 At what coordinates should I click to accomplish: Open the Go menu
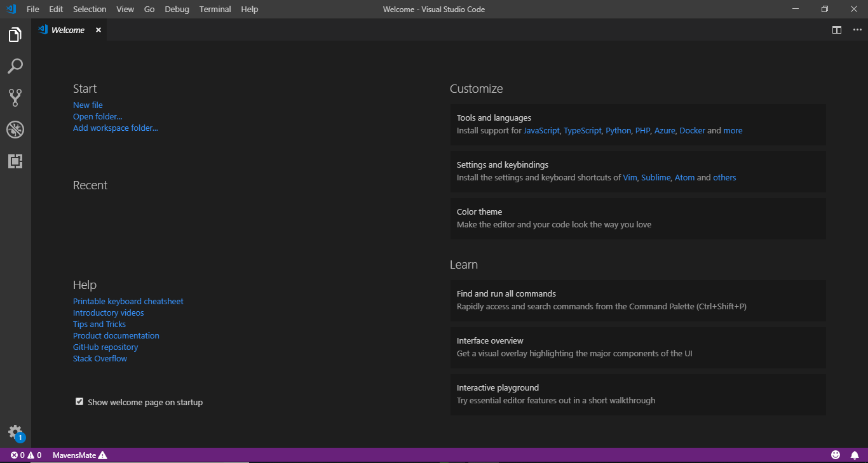149,9
